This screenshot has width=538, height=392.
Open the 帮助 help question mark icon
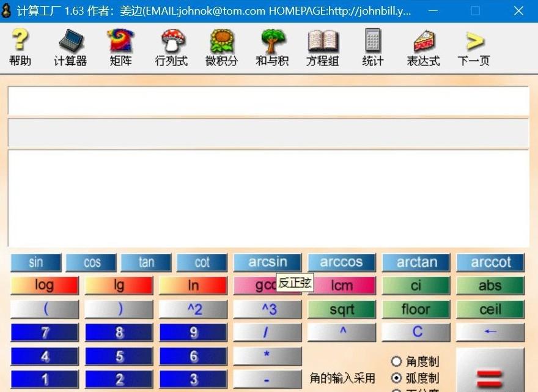pyautogui.click(x=20, y=47)
